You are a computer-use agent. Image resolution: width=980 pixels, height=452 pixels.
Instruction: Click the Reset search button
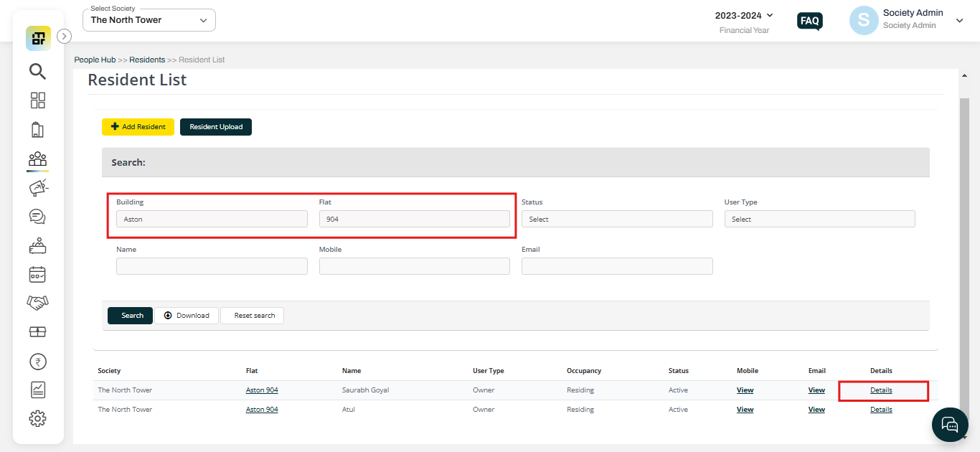(x=252, y=316)
